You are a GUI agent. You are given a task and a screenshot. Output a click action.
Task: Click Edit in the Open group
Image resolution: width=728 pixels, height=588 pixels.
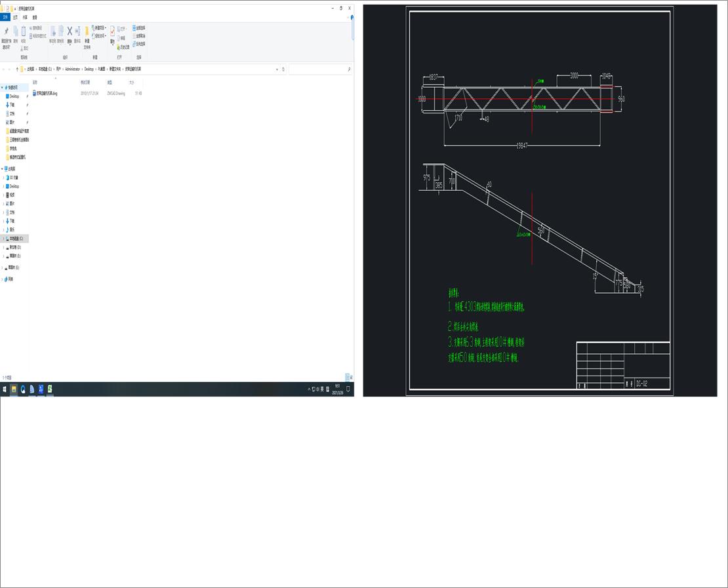point(121,38)
